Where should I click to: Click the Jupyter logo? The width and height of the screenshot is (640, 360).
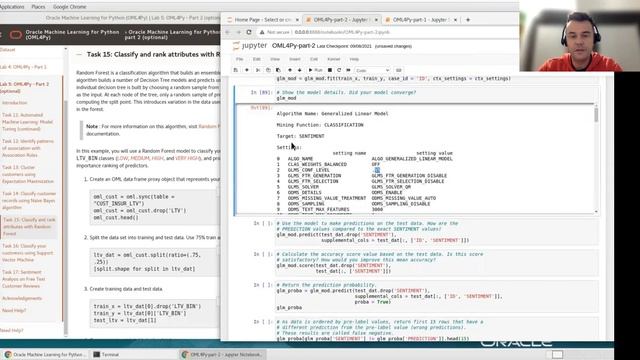(250, 46)
